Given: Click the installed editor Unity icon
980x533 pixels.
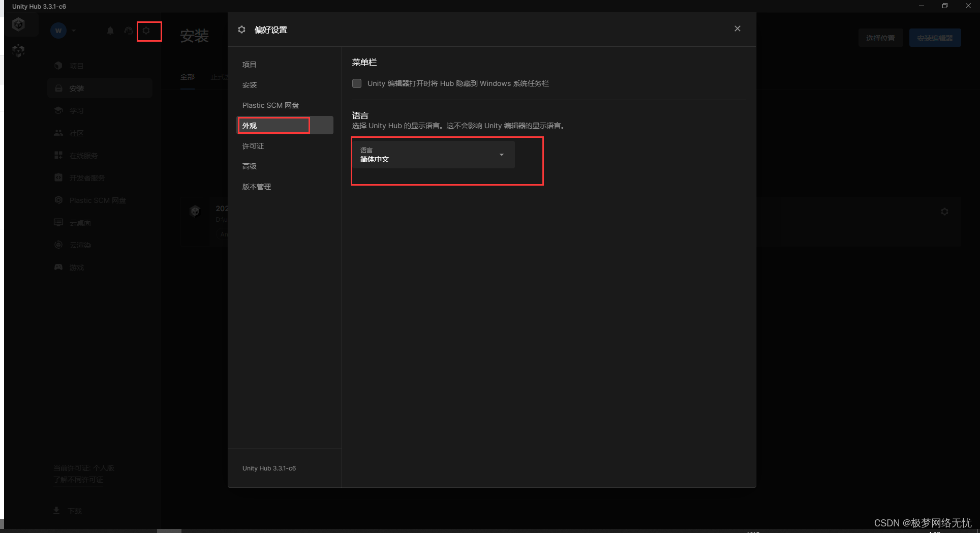Looking at the screenshot, I should coord(195,211).
